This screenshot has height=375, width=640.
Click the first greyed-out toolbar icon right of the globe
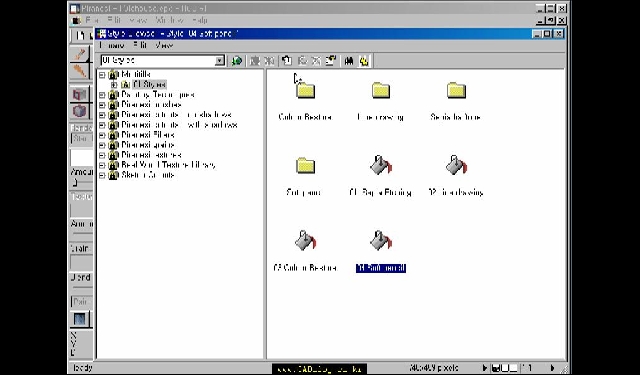[x=255, y=61]
